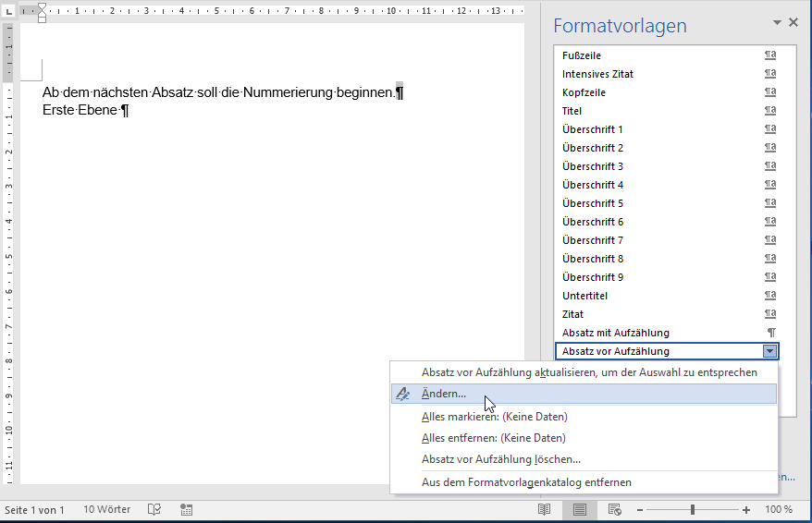
Task: Close the Formatvorlagen pane
Action: [x=794, y=23]
